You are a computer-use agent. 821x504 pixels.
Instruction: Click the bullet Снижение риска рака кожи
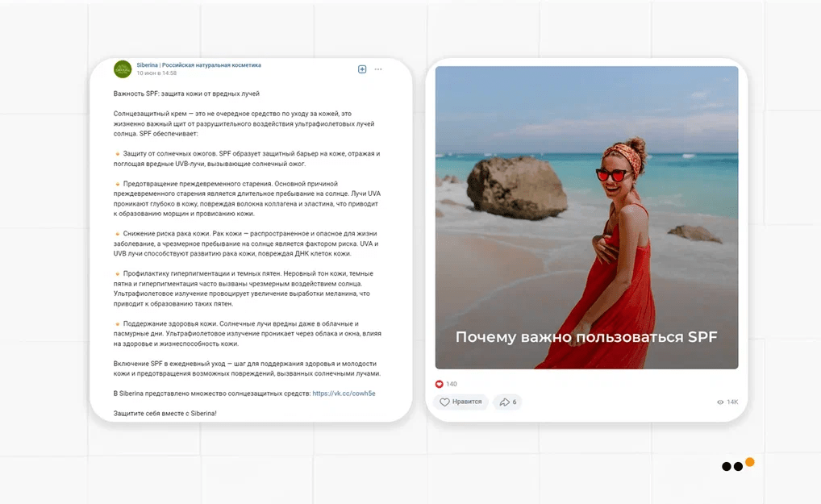(246, 244)
